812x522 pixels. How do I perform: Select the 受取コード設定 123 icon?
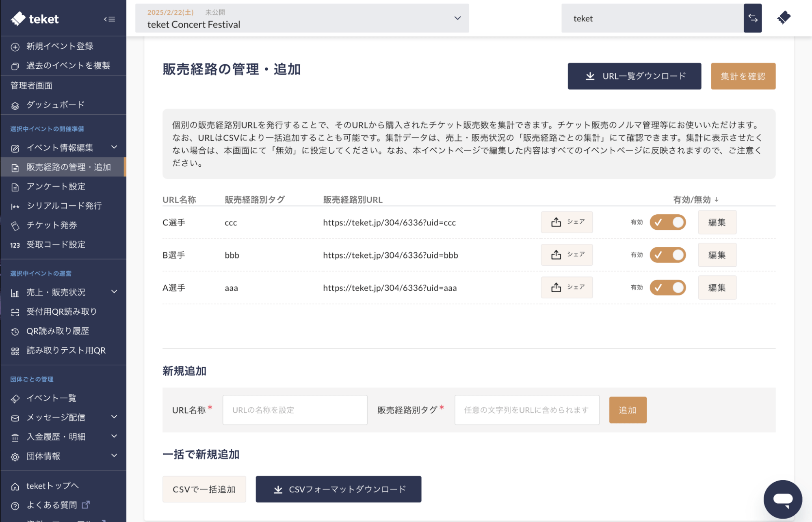pyautogui.click(x=15, y=245)
